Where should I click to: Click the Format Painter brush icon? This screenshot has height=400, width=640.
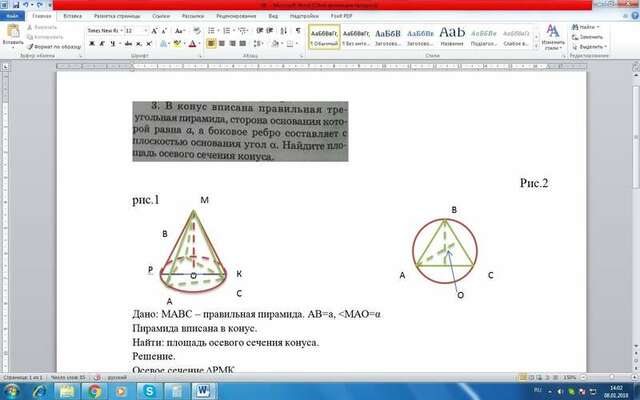pos(30,47)
